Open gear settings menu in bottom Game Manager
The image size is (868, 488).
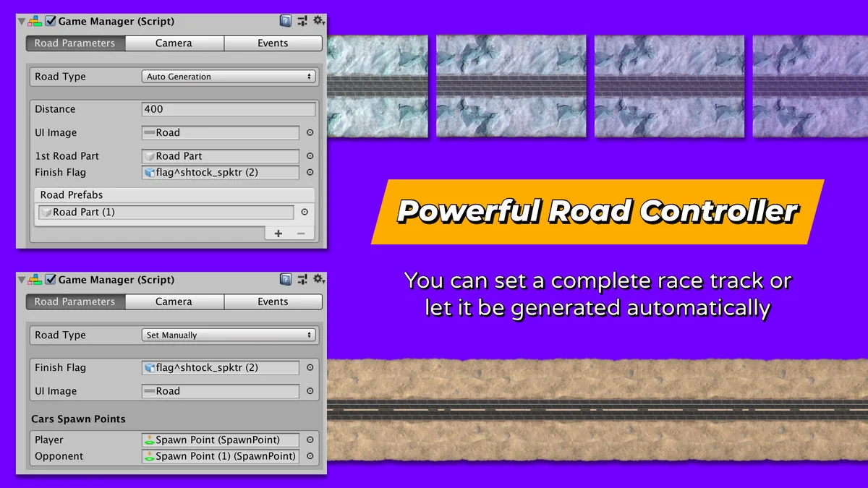tap(318, 279)
